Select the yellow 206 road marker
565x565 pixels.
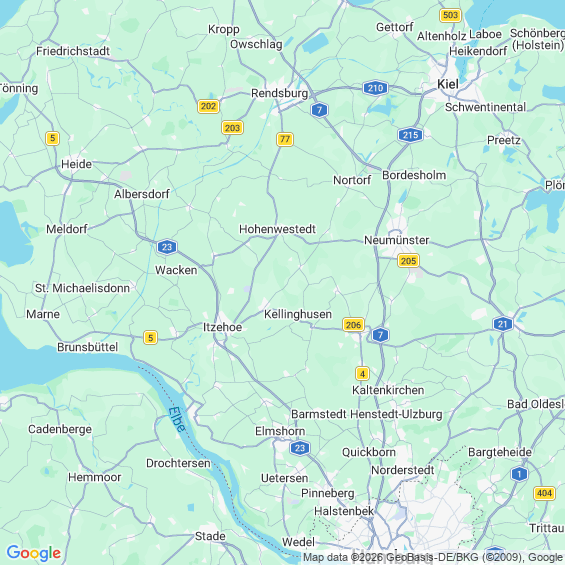click(353, 325)
